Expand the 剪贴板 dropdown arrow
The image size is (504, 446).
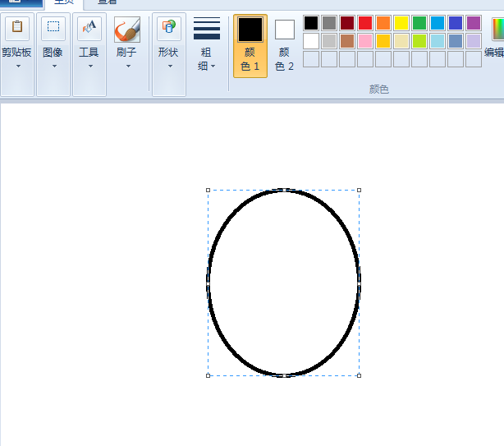point(18,66)
